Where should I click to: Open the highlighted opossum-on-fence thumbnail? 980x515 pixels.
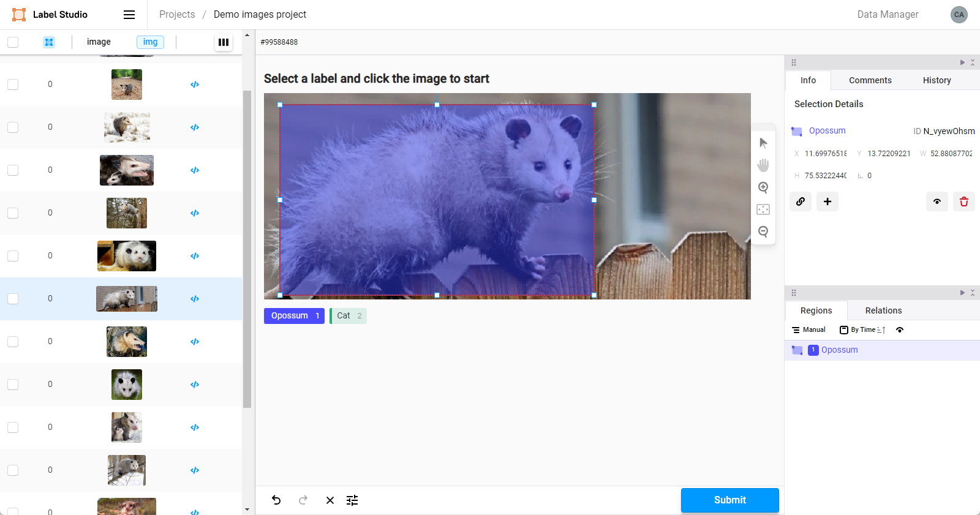click(x=127, y=299)
